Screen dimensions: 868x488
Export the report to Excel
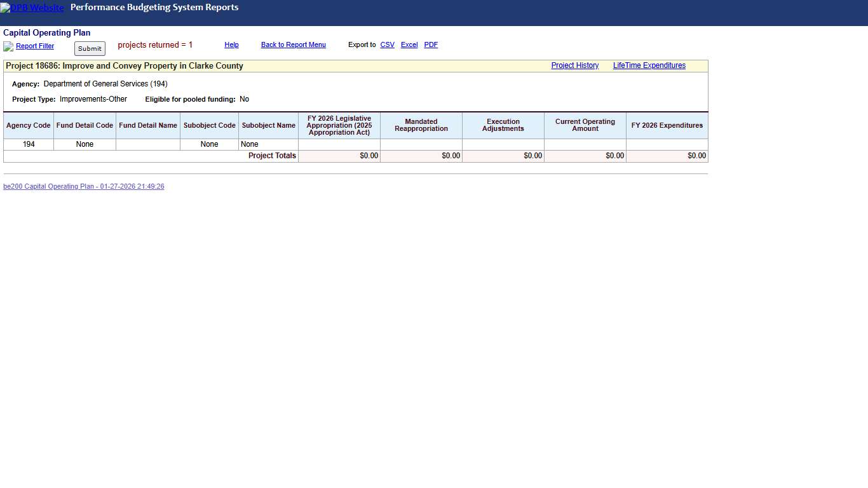(x=409, y=45)
